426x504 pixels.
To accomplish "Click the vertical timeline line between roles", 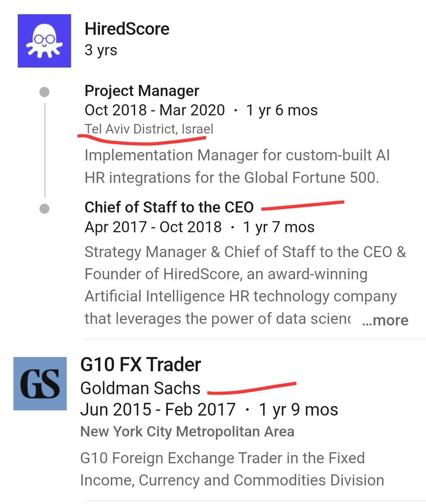I will (44, 150).
